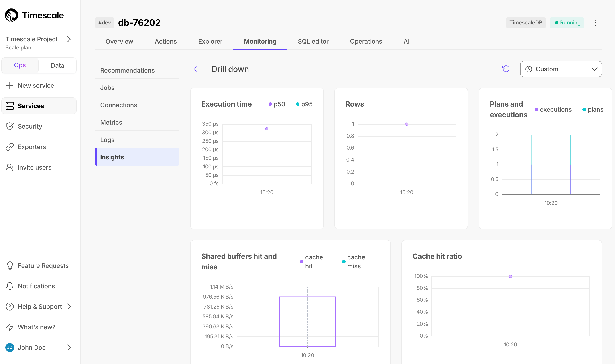Toggle the executions series legend
Screen dimensions: 615x364
(553, 110)
